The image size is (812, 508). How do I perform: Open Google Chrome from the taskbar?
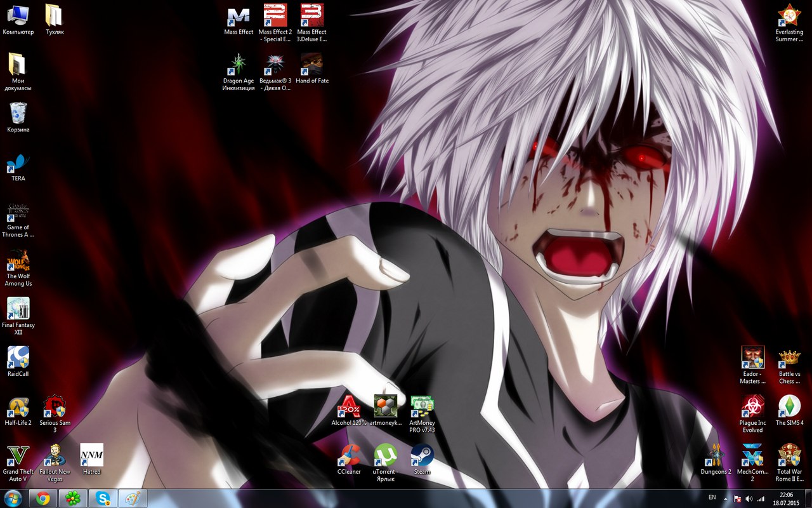click(43, 498)
